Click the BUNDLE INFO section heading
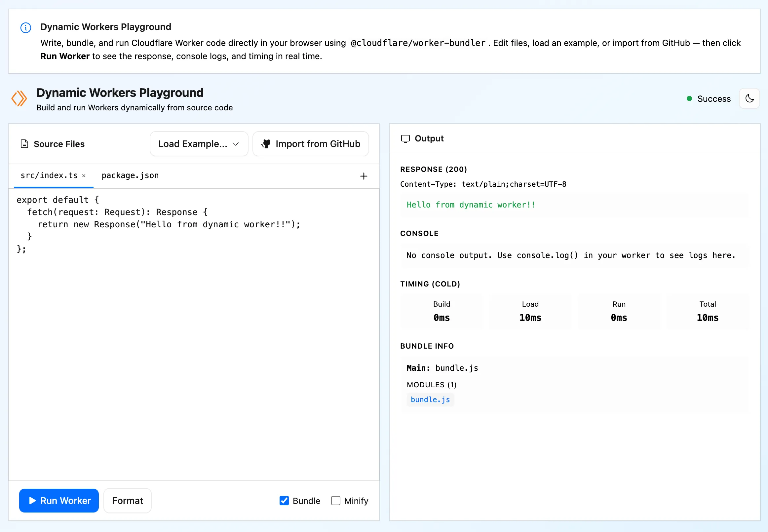 click(x=427, y=346)
